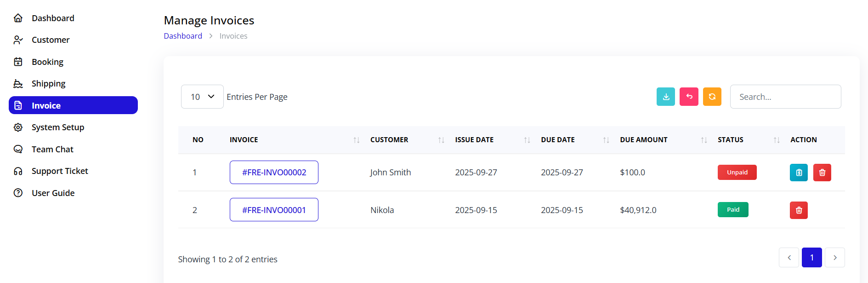This screenshot has width=868, height=283.
Task: Go to Booking in the sidebar
Action: click(x=47, y=62)
